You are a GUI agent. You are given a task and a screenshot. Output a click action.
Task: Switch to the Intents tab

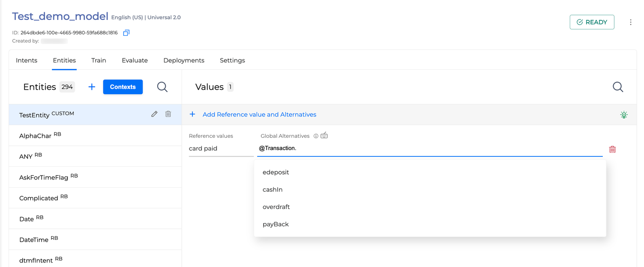click(26, 60)
